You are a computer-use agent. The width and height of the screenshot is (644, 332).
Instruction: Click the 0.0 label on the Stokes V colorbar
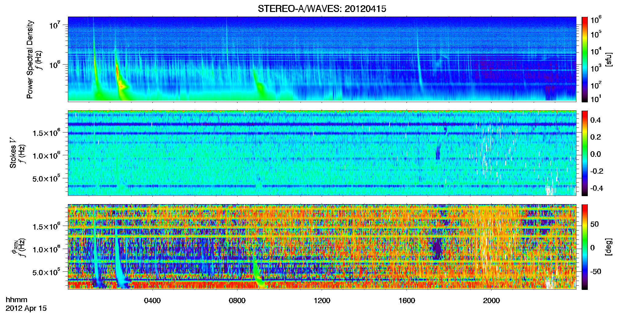point(595,154)
